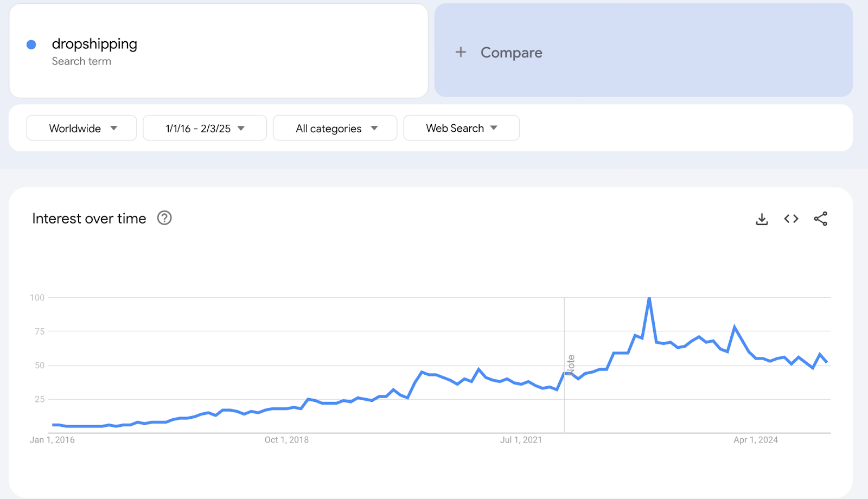Open the Web Search type filter
The image size is (868, 499).
click(461, 128)
